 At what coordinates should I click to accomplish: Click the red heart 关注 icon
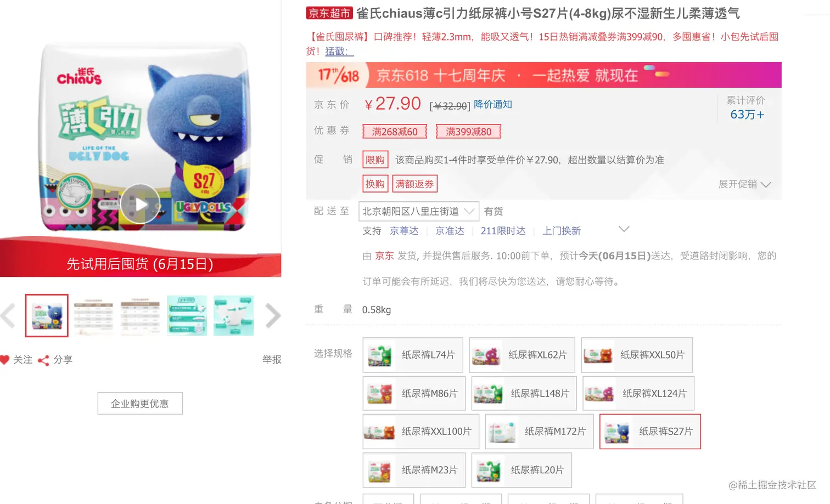click(x=5, y=360)
